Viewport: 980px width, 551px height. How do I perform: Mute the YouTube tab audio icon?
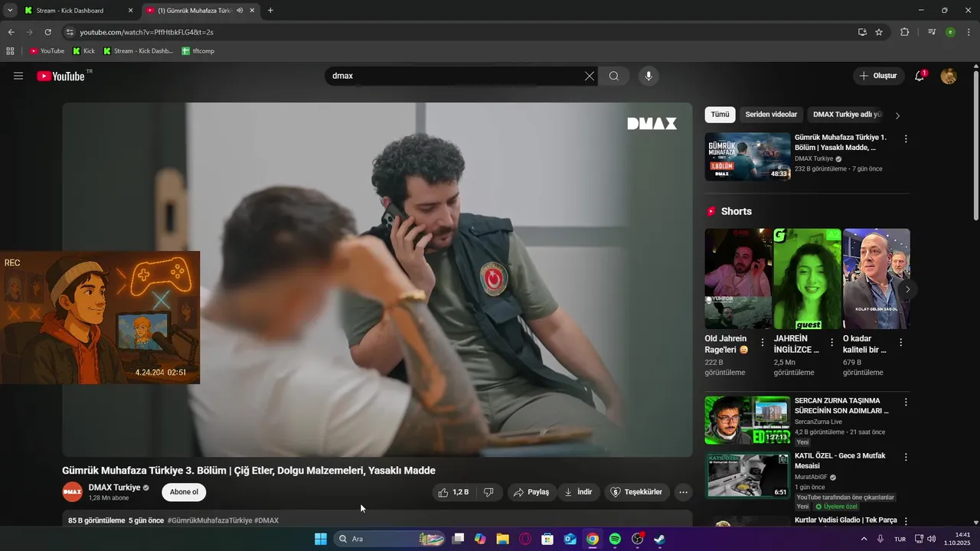[240, 11]
